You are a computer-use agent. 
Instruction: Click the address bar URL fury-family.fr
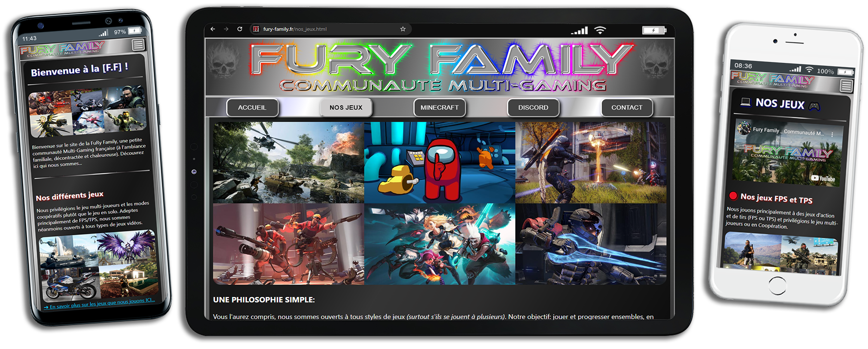pos(295,29)
